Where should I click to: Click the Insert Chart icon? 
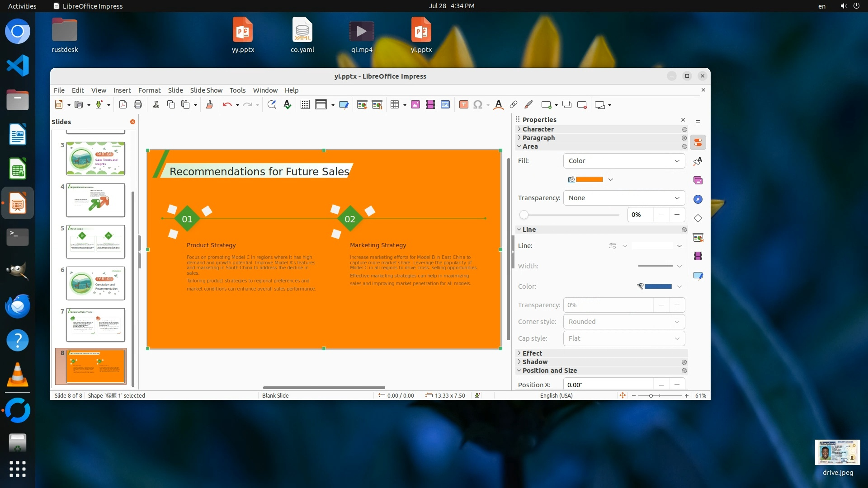[445, 105]
